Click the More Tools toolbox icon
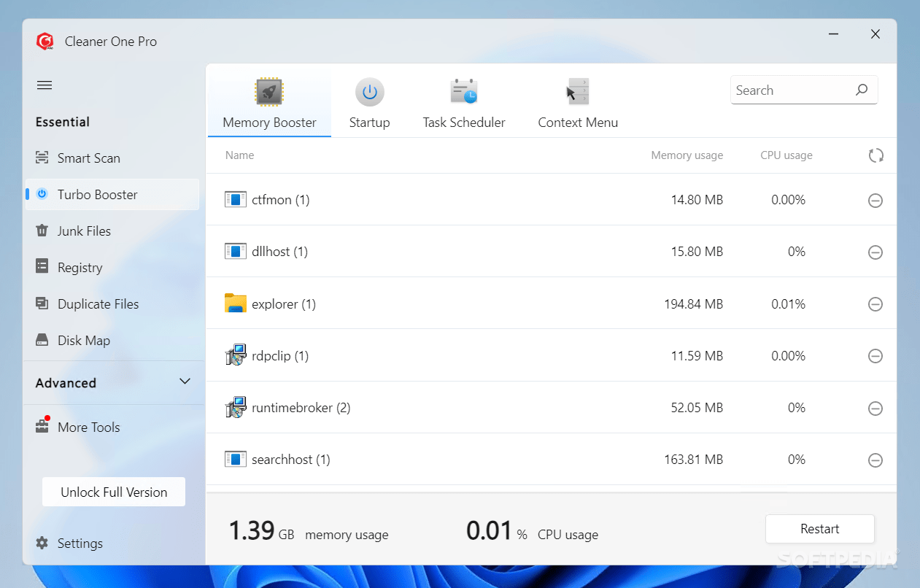Image resolution: width=920 pixels, height=588 pixels. (42, 426)
